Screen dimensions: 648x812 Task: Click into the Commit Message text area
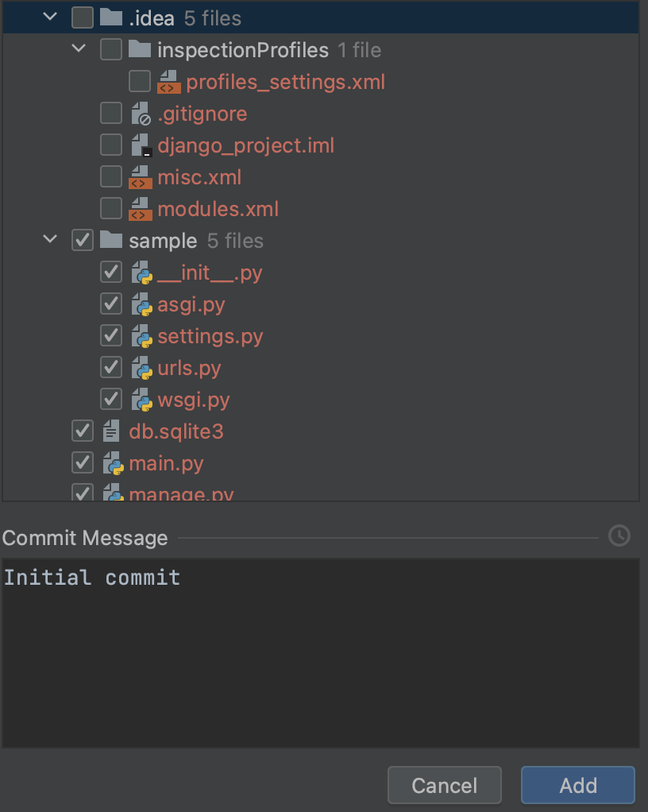[320, 653]
